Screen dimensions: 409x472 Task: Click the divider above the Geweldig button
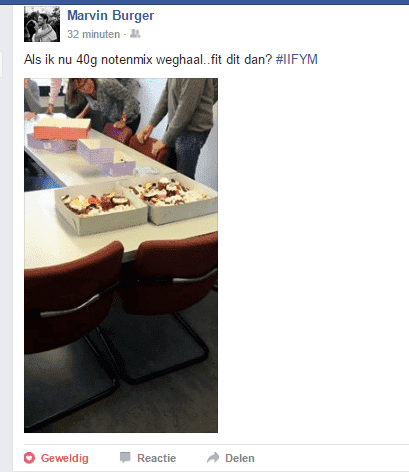[x=216, y=444]
